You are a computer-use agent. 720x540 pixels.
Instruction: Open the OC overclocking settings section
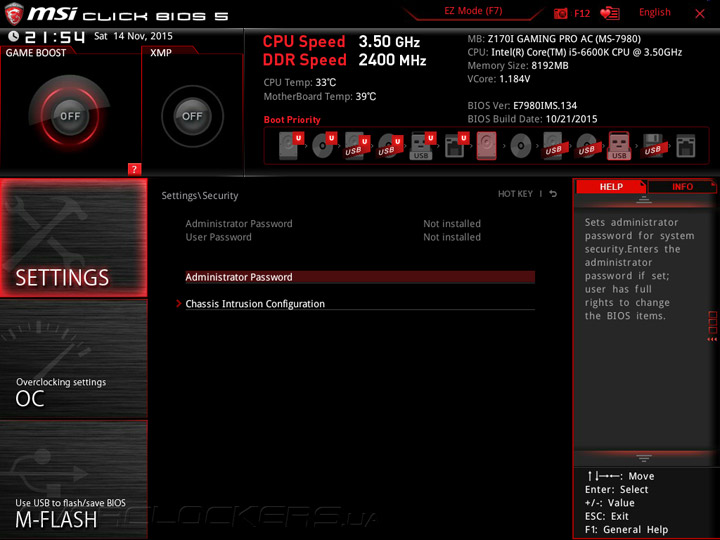pyautogui.click(x=74, y=359)
